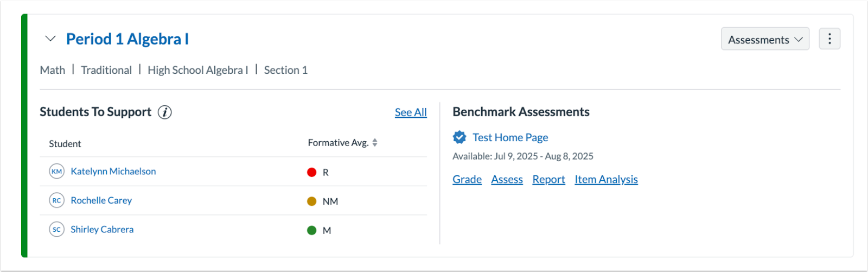Click the Assess link
Image resolution: width=868 pixels, height=272 pixels.
pos(507,180)
